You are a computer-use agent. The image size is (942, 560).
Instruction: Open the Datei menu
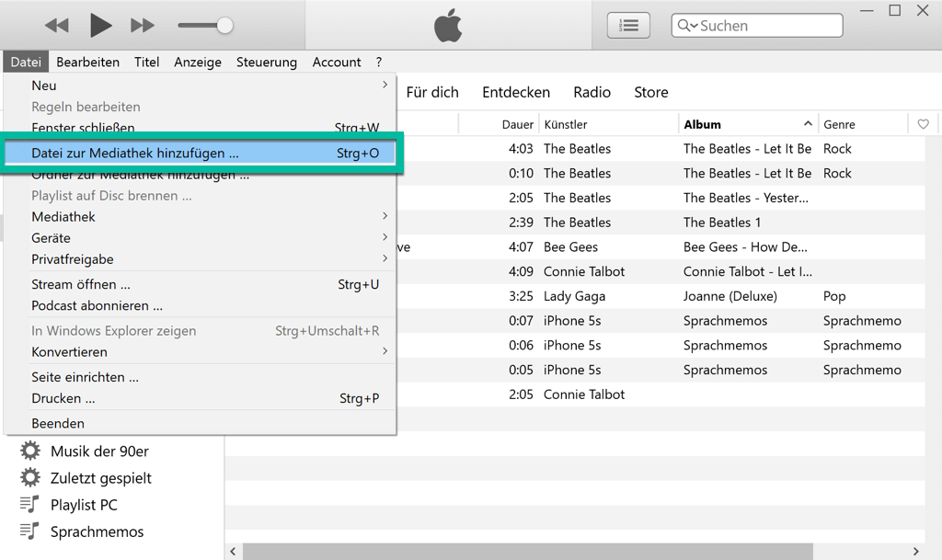point(26,62)
